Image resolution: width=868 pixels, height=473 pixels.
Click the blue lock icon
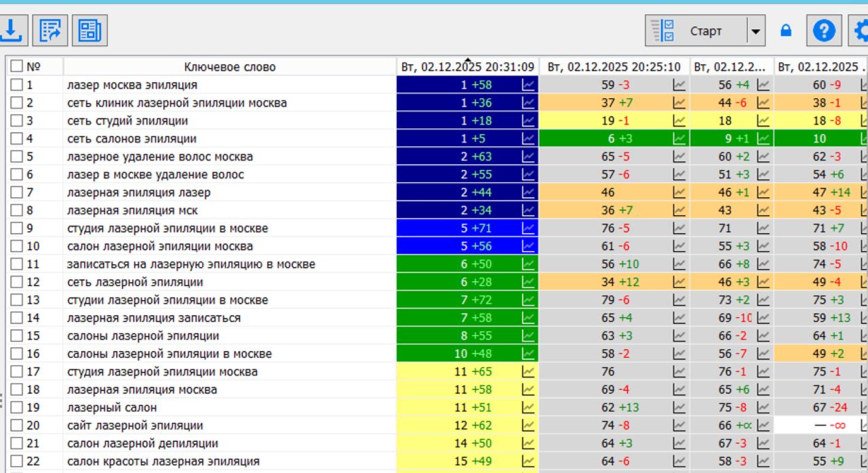click(786, 31)
